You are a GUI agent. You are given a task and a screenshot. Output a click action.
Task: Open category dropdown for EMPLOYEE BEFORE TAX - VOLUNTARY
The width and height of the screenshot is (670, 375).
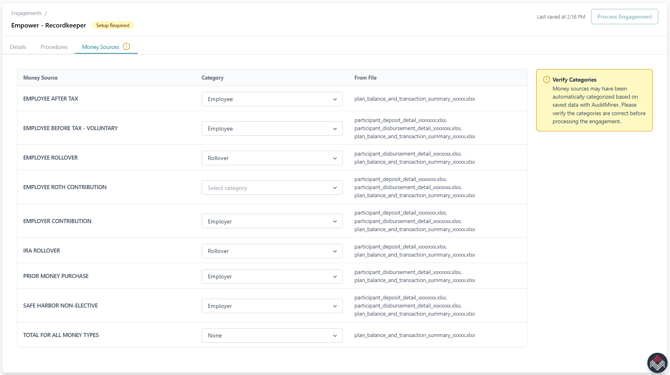(x=272, y=129)
